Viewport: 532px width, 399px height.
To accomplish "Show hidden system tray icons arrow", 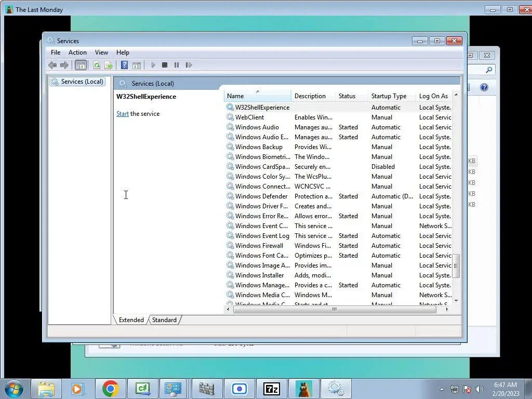I will pyautogui.click(x=442, y=389).
